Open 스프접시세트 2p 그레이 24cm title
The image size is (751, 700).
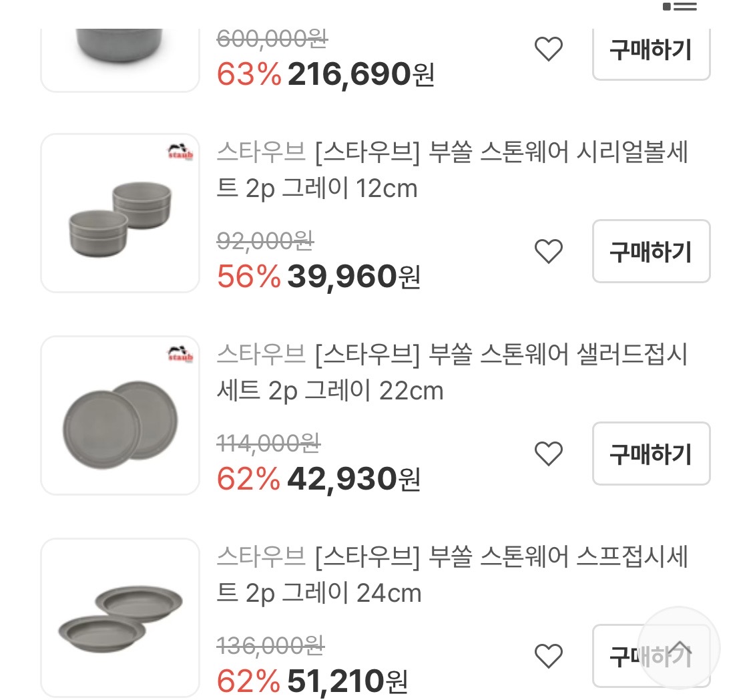pyautogui.click(x=452, y=574)
